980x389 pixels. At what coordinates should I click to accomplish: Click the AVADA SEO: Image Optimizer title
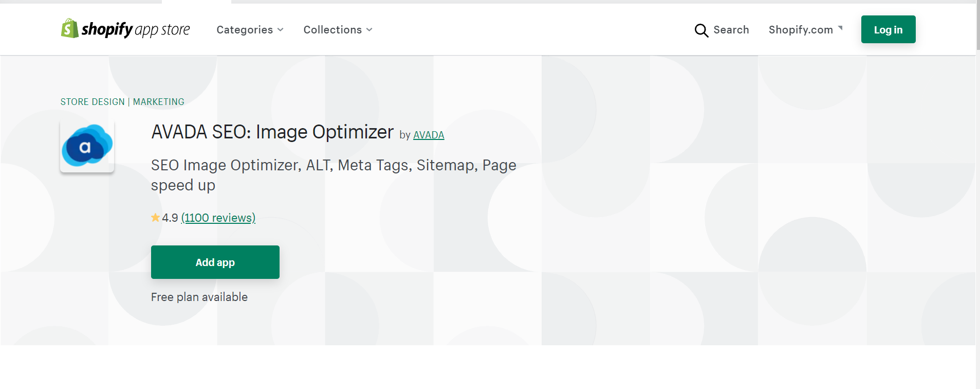272,132
